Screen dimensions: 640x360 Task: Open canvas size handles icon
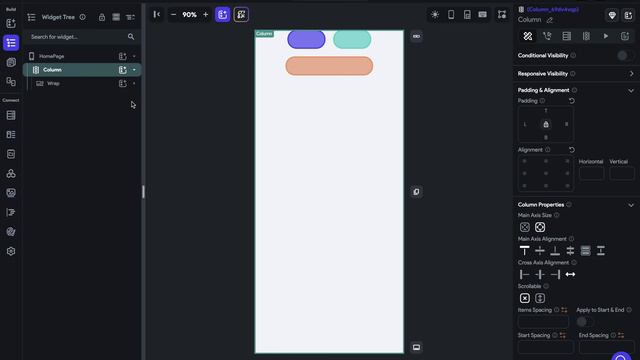click(x=502, y=15)
